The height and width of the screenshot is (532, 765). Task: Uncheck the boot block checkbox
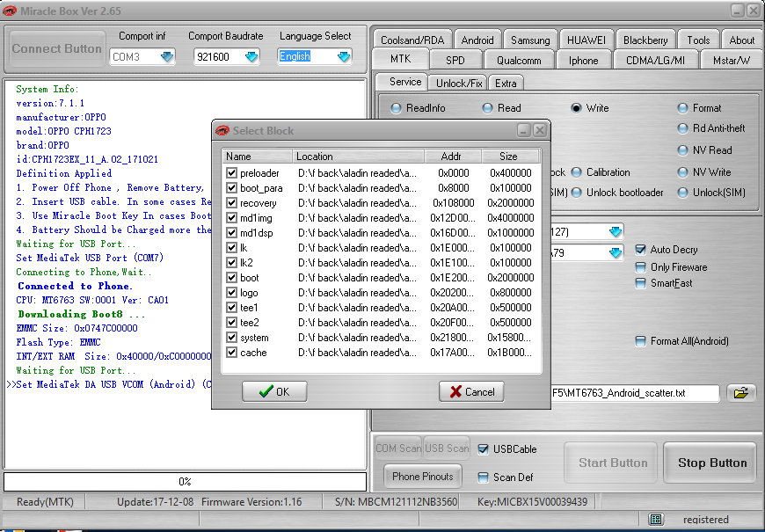click(232, 278)
